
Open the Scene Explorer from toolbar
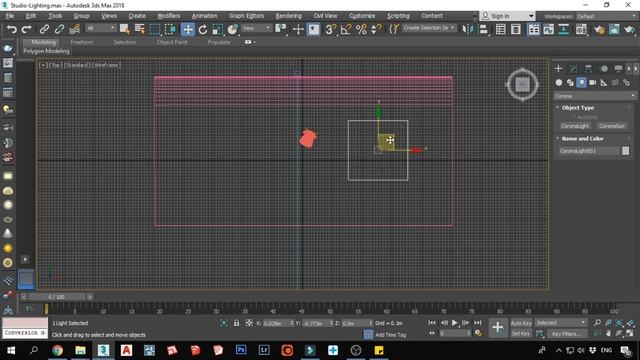[500, 29]
